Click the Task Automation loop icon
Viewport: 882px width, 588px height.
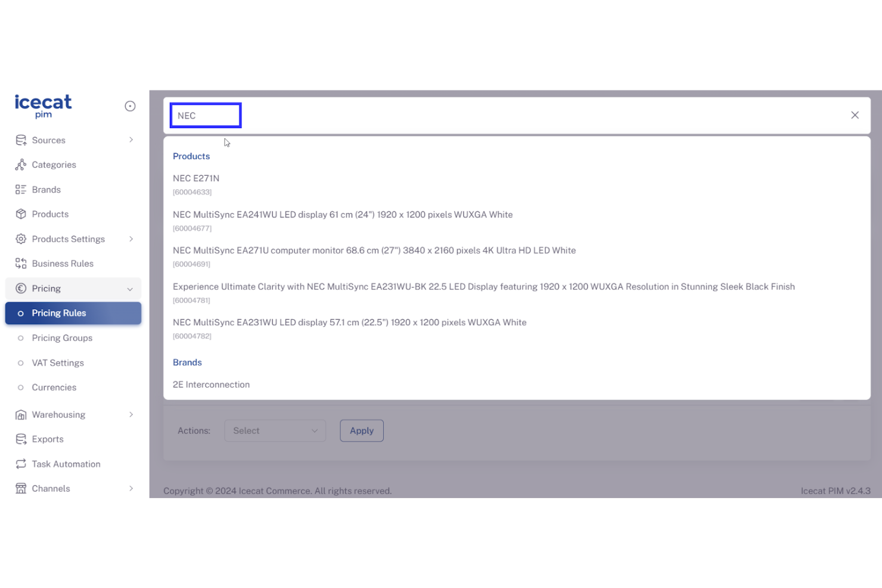pyautogui.click(x=21, y=464)
